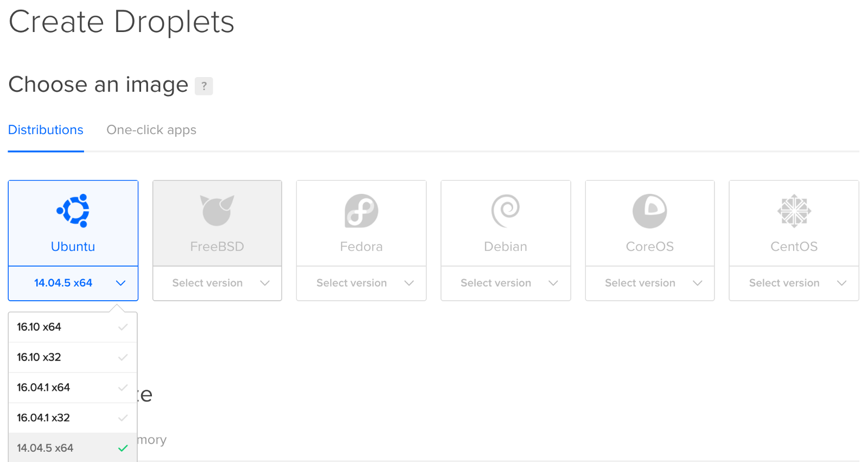Pick the CoreOS logo icon
The image size is (868, 462).
(649, 211)
